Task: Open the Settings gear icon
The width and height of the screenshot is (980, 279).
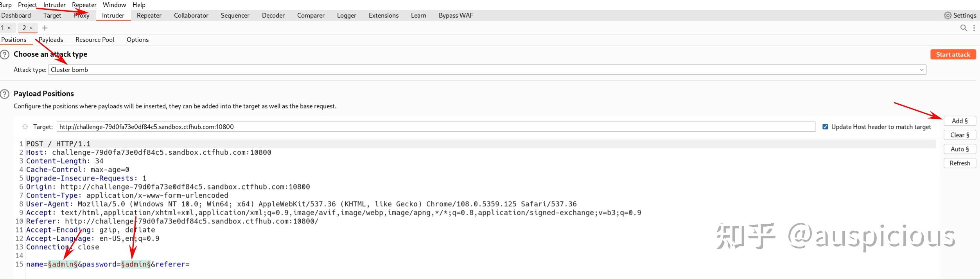Action: click(948, 16)
